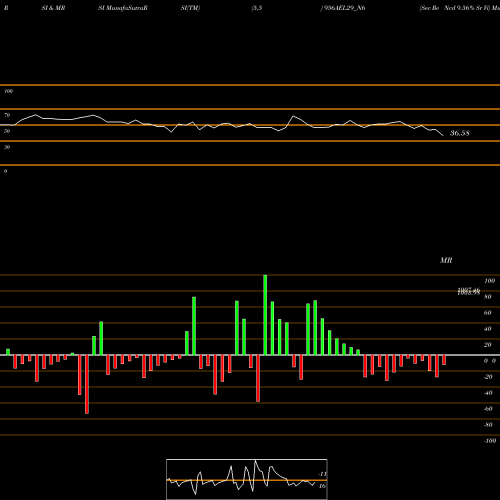Click the MR axis label 60

tap(488, 313)
